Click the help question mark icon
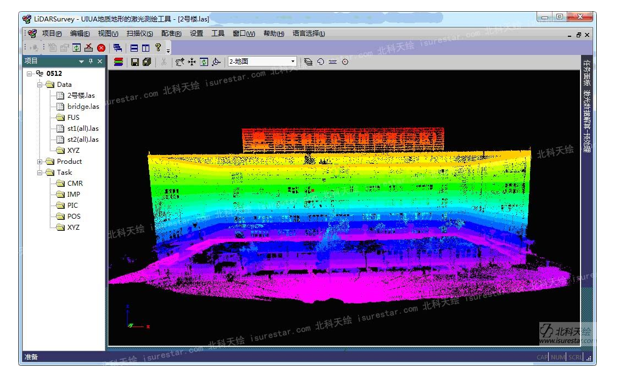 pos(158,47)
